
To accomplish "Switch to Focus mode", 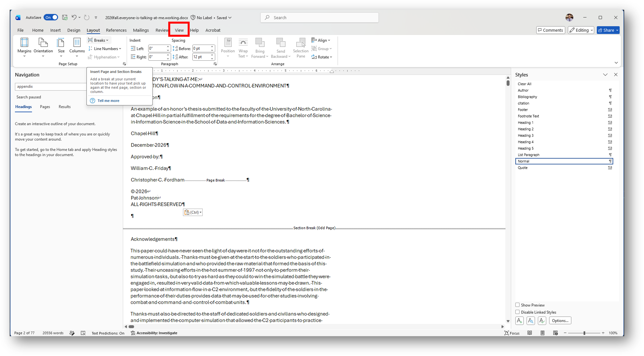I will point(512,333).
